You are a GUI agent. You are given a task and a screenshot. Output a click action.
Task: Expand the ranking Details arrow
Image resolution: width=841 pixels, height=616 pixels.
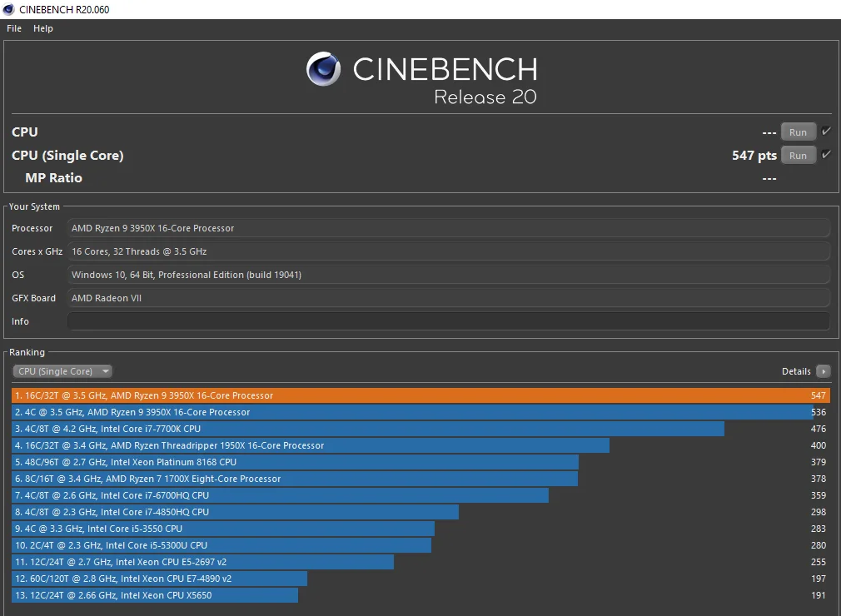coord(824,371)
